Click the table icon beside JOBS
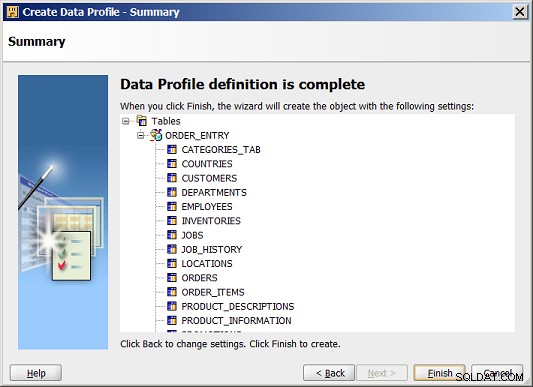Viewport: 533px width, 387px height. (x=172, y=235)
